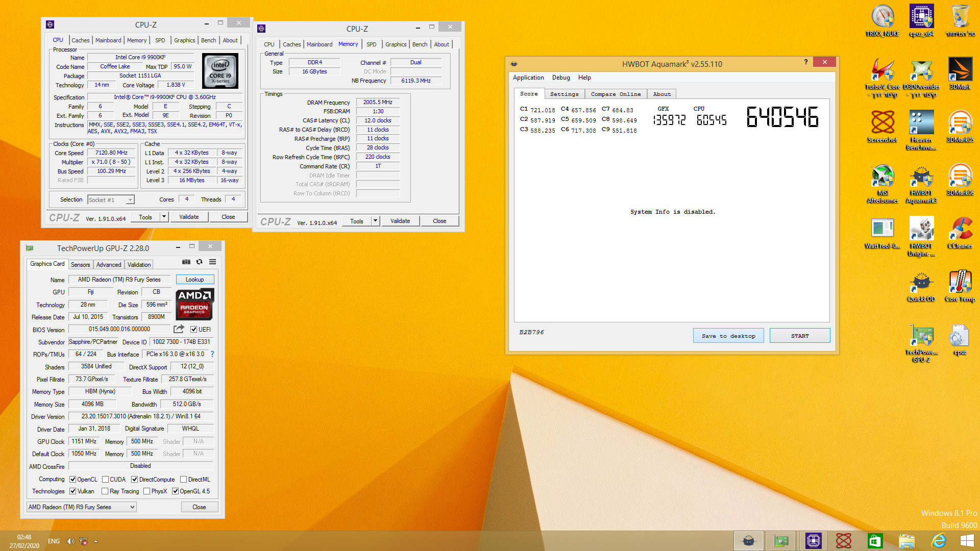Image resolution: width=980 pixels, height=551 pixels.
Task: Launch HWBOT Aquamark3 desktop icon
Action: 921,183
